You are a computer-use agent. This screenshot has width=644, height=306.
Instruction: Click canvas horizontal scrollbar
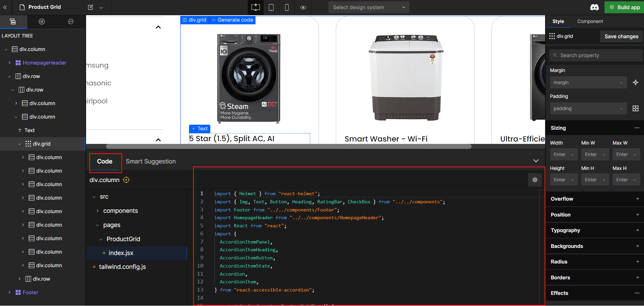(289, 147)
